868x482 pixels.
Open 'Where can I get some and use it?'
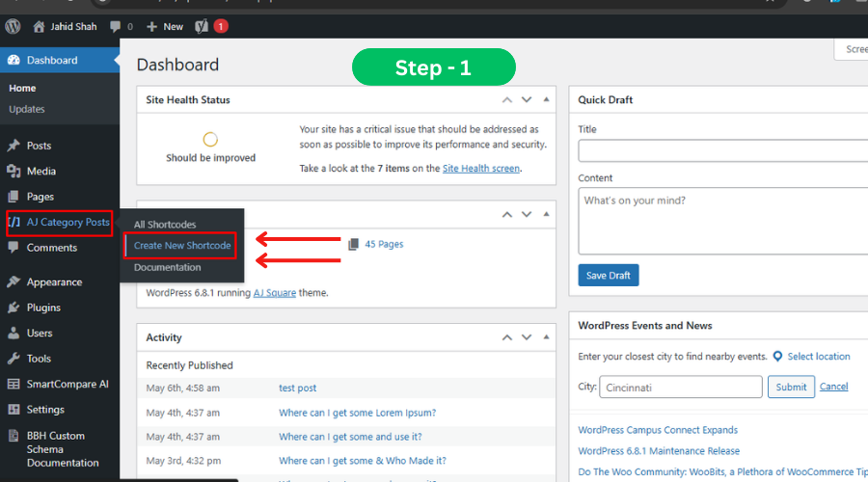(350, 437)
